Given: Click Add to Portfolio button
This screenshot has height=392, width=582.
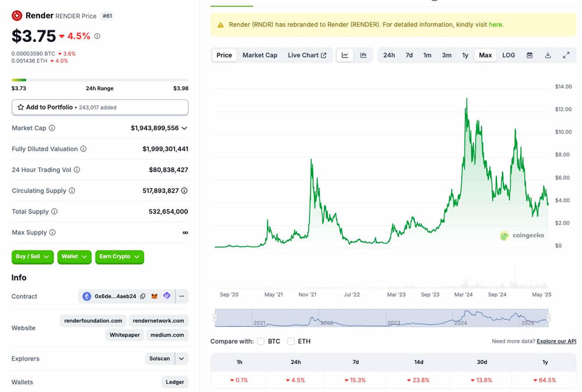Looking at the screenshot, I should 100,107.
